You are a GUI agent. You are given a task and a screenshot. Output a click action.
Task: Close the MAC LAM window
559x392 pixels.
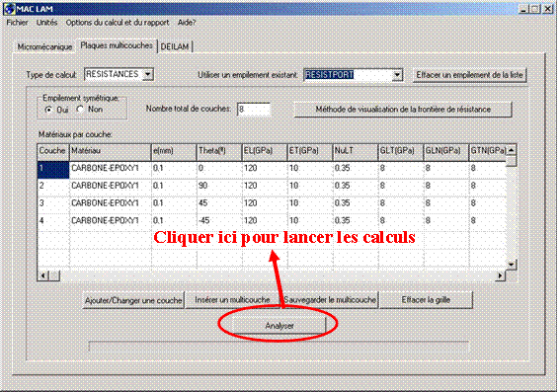547,9
